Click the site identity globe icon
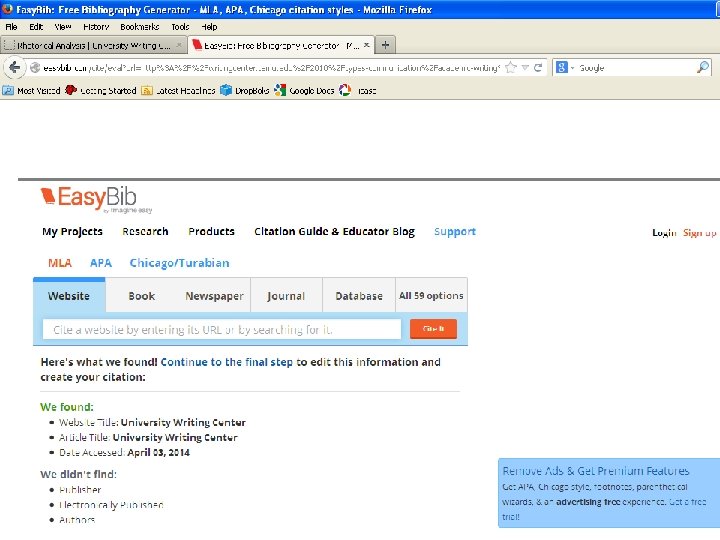 [34, 68]
